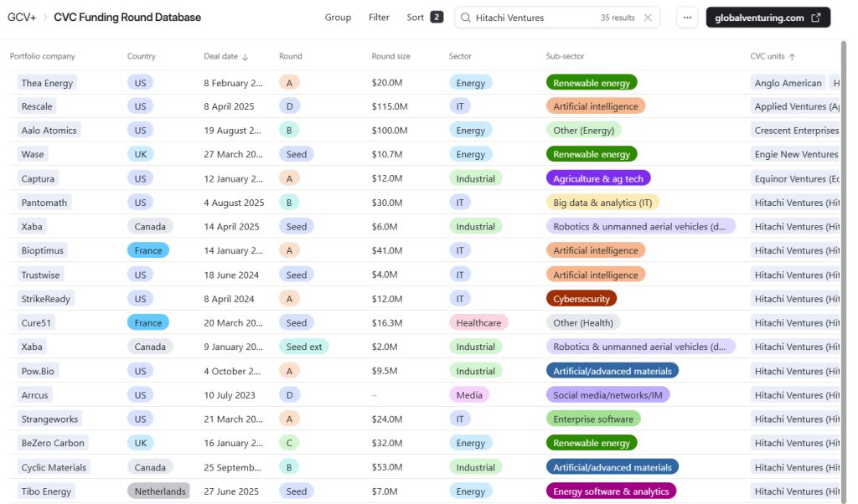This screenshot has width=858, height=504.
Task: Open the globalventuring.com external link
Action: pos(768,18)
